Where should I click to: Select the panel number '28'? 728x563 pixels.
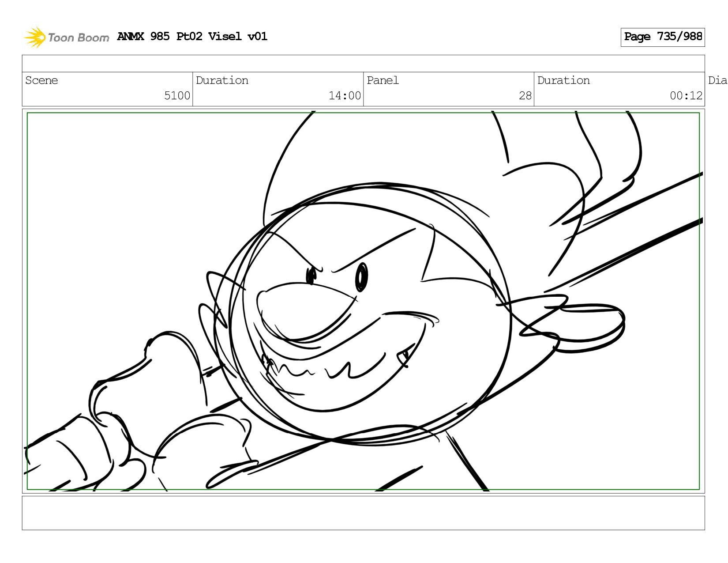(x=525, y=96)
